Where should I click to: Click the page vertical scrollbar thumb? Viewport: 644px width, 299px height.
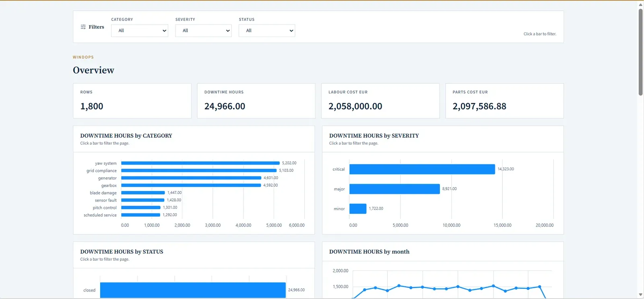point(640,52)
